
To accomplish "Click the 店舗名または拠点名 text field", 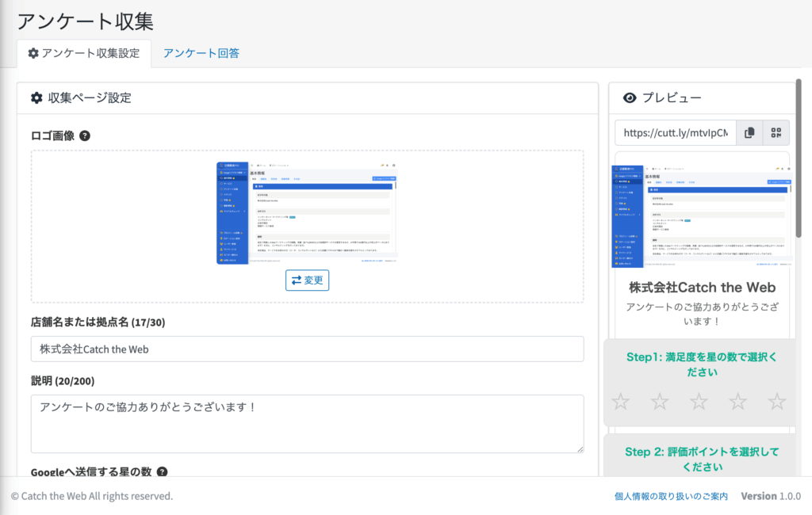I will (x=307, y=349).
